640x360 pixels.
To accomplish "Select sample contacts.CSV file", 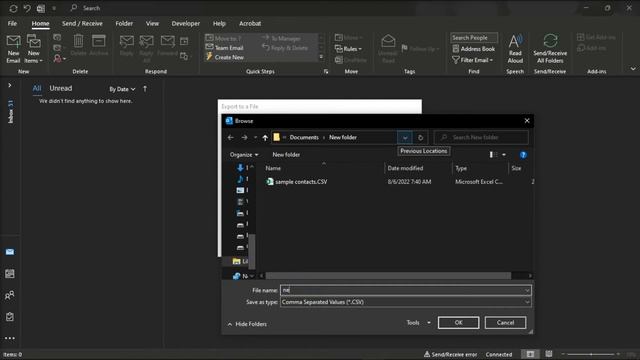I will tap(297, 182).
